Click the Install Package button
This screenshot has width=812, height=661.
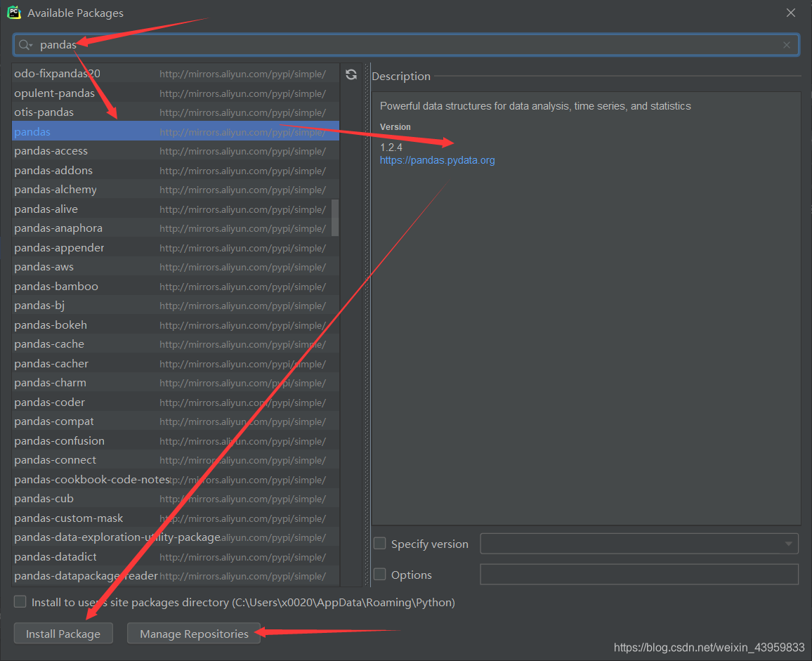(63, 634)
